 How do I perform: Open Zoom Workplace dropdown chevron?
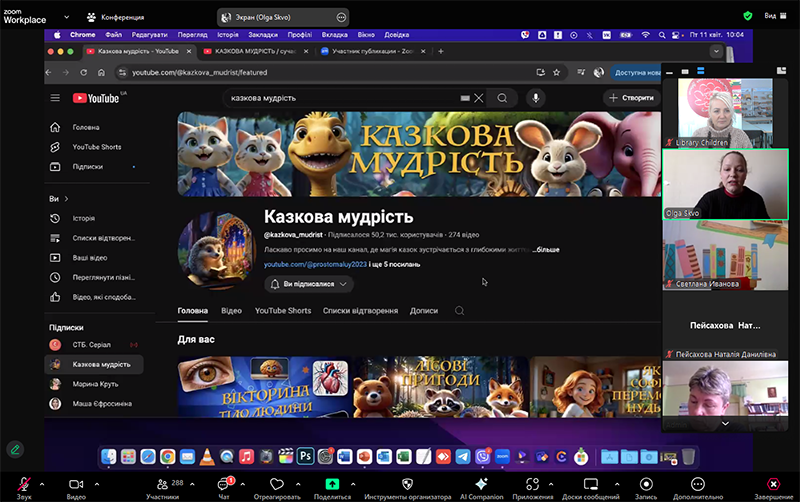click(66, 17)
